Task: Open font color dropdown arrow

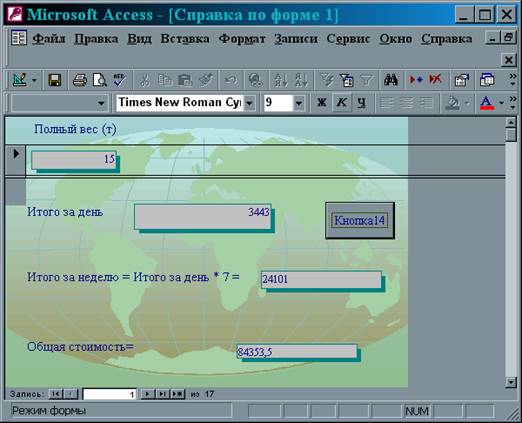Action: pyautogui.click(x=501, y=103)
